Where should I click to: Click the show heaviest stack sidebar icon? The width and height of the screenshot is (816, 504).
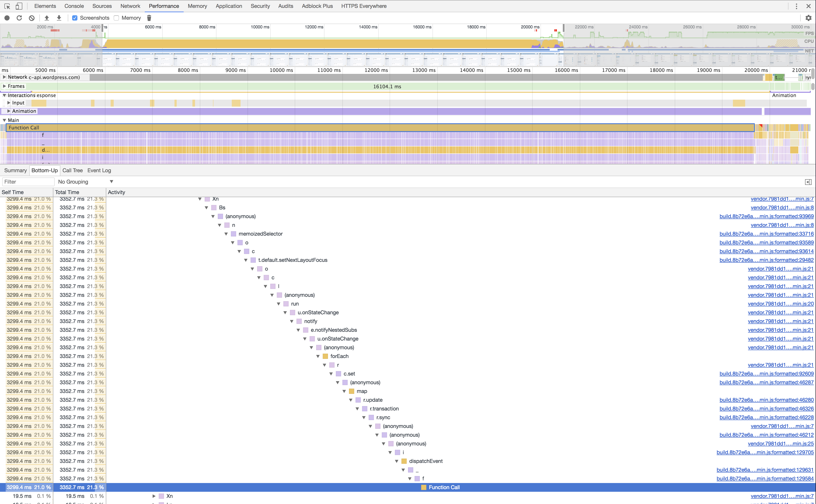(808, 182)
